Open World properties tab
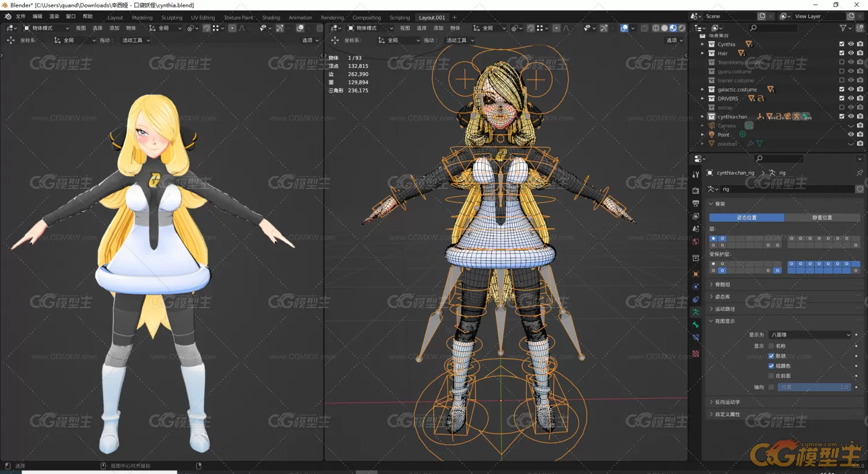Viewport: 868px width, 474px height. [696, 241]
